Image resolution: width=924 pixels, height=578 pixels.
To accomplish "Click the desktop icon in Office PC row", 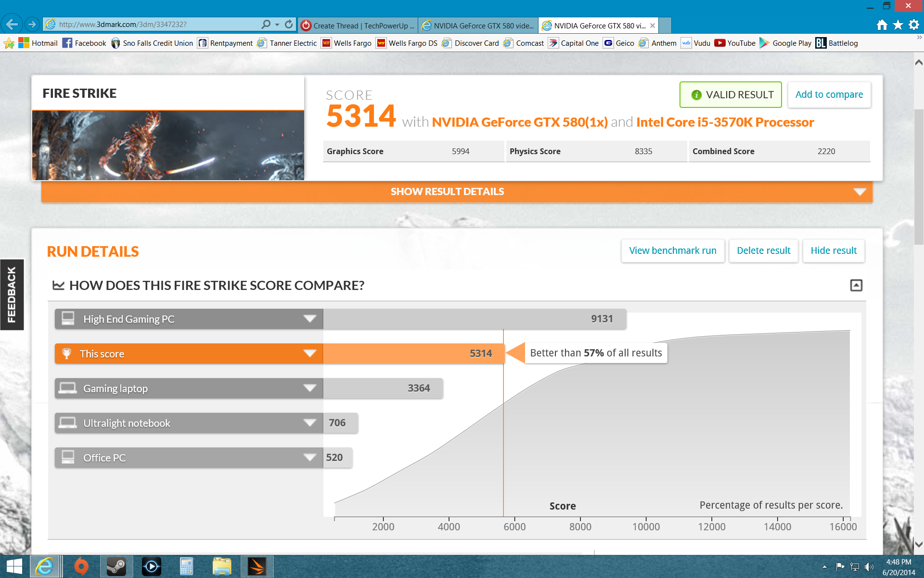I will (x=68, y=457).
